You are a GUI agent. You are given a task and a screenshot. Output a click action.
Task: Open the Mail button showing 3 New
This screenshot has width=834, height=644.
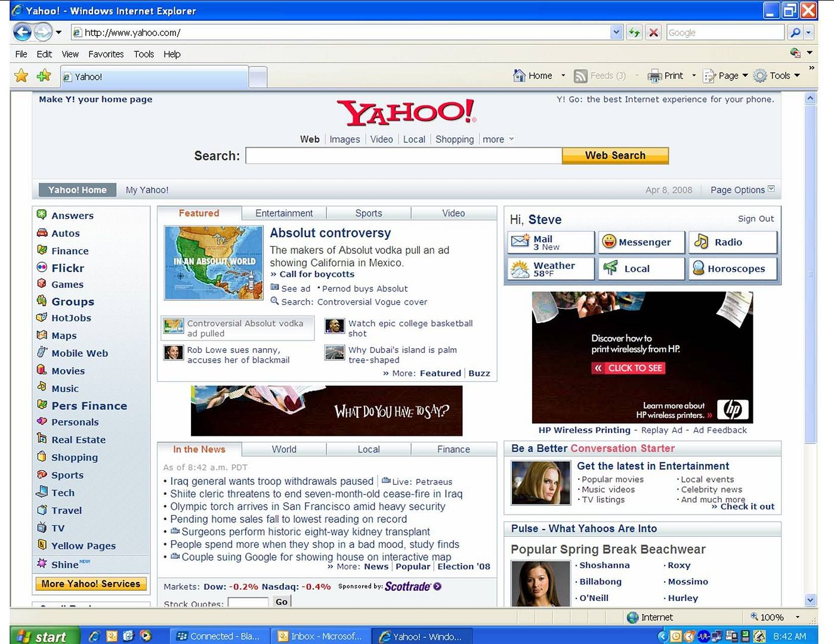point(551,243)
